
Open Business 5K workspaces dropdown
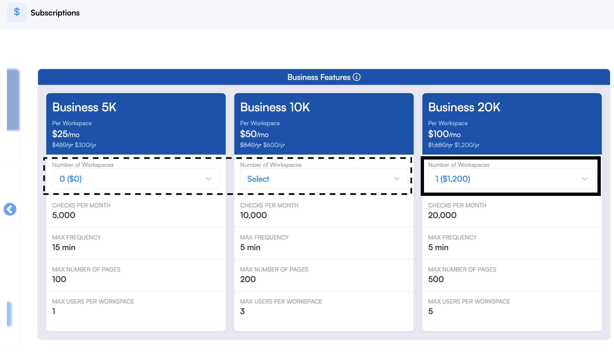click(136, 179)
